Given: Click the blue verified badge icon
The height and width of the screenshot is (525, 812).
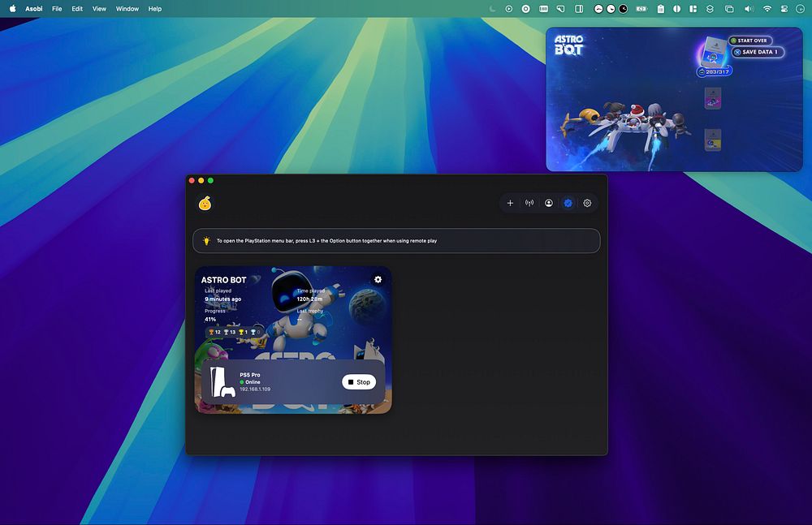Looking at the screenshot, I should pyautogui.click(x=568, y=203).
